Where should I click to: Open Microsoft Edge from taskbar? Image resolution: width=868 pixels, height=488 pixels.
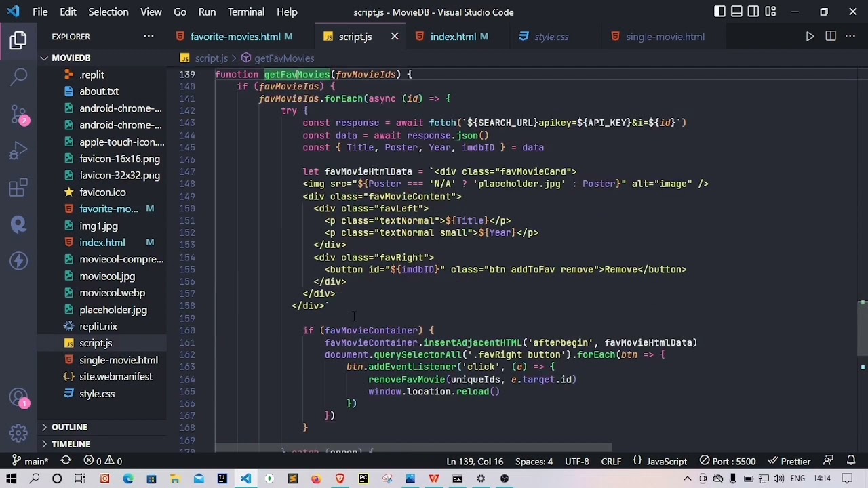point(128,479)
